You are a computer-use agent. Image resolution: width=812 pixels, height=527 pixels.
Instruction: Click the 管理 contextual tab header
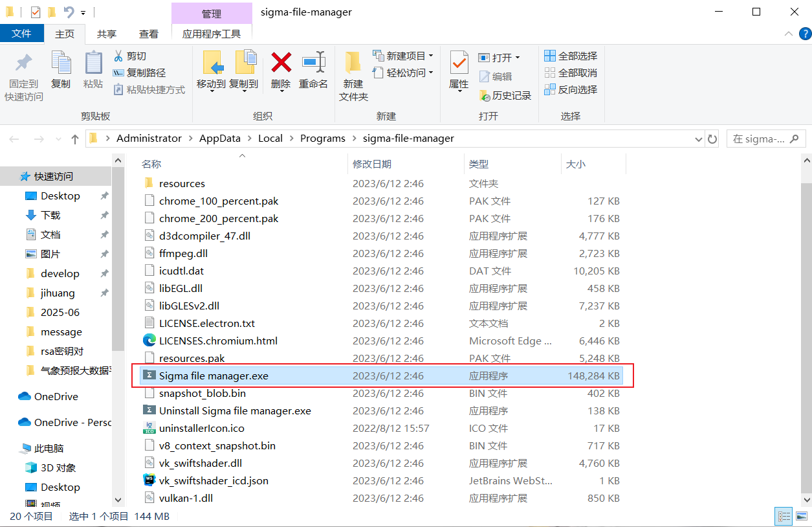tap(212, 13)
